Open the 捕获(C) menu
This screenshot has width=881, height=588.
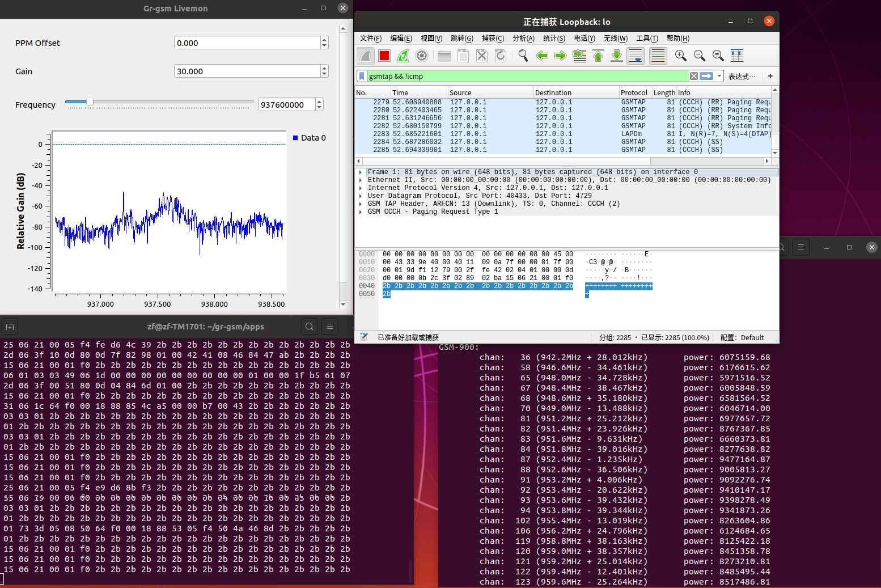[493, 38]
